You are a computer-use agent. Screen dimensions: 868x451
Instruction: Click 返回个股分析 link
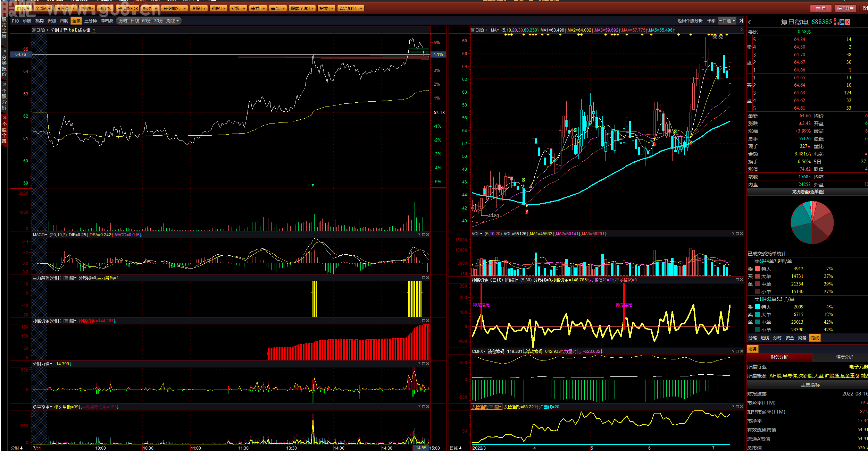coord(690,21)
